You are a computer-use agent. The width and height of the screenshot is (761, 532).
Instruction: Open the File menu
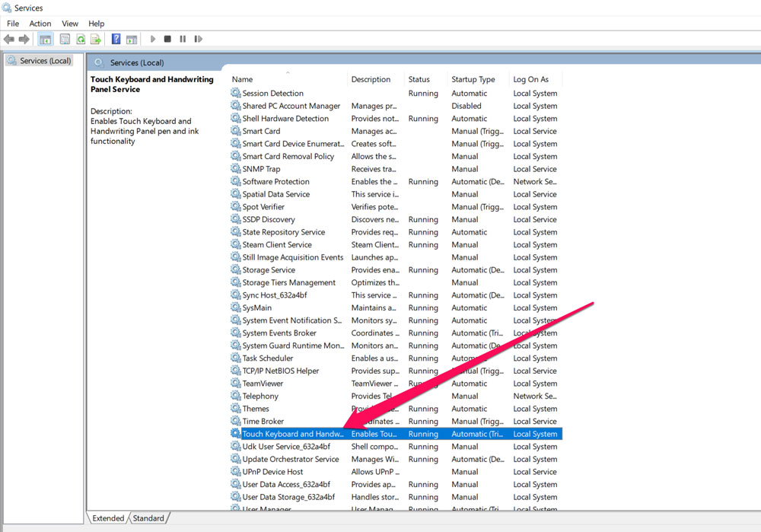pos(13,24)
